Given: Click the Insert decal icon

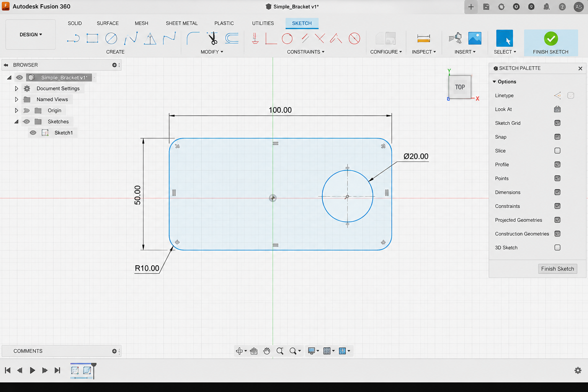Looking at the screenshot, I should click(x=455, y=38).
